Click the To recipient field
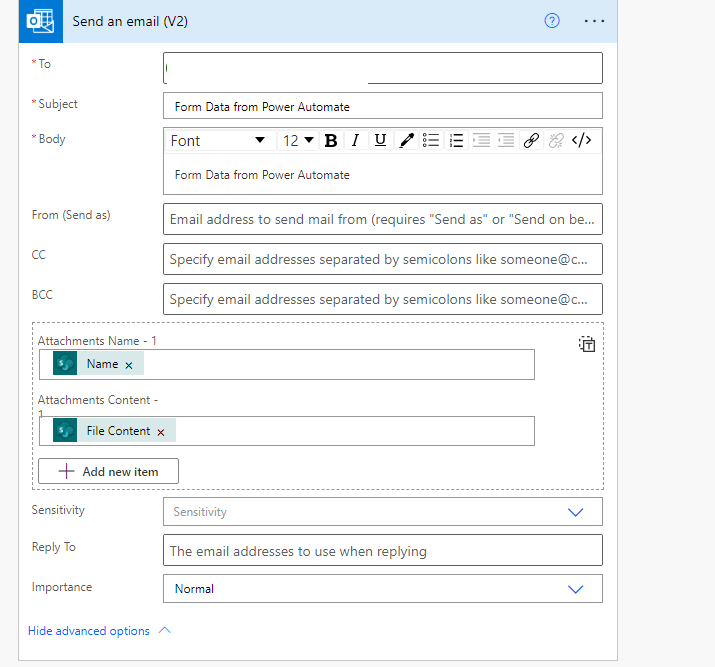The image size is (715, 667). pyautogui.click(x=383, y=68)
